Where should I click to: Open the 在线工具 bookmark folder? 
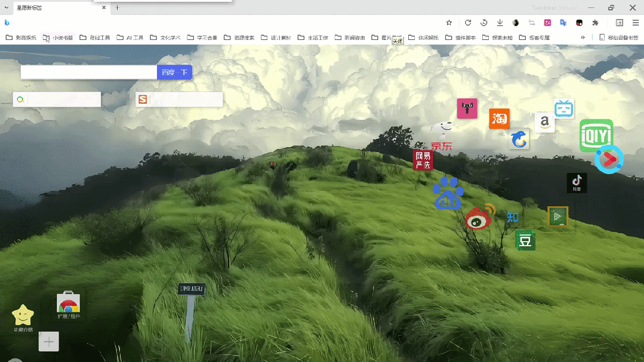95,38
